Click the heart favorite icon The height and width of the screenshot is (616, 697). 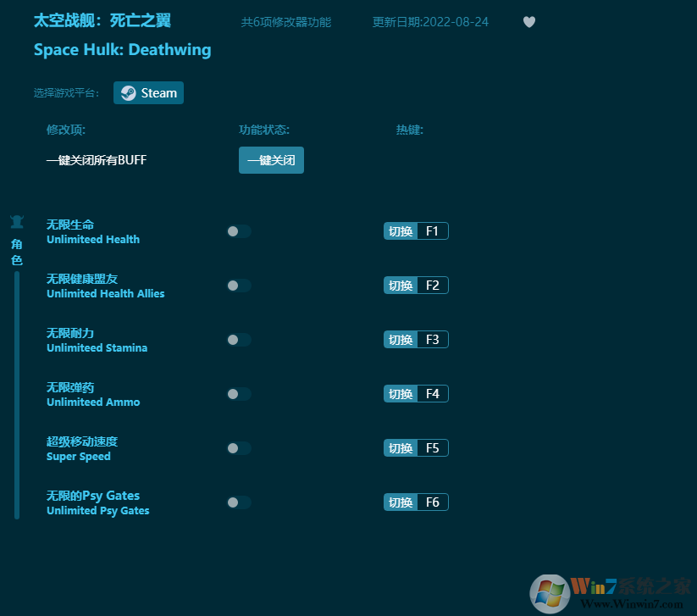click(529, 22)
